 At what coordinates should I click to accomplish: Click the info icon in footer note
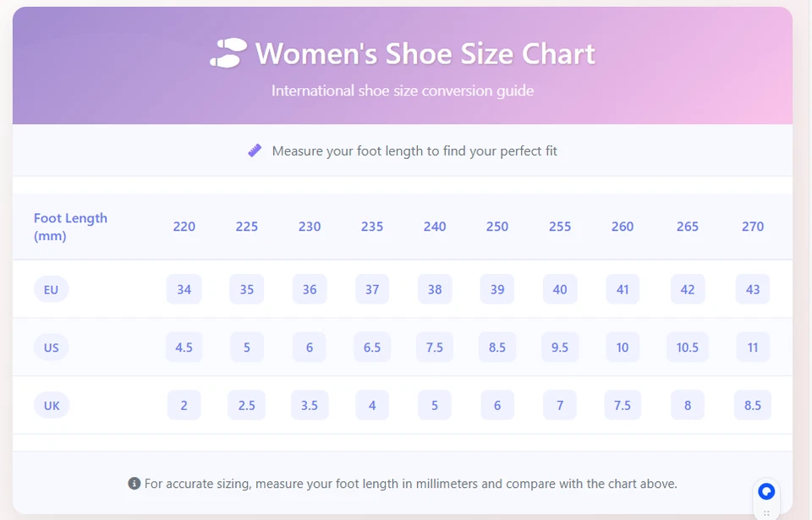coord(134,484)
